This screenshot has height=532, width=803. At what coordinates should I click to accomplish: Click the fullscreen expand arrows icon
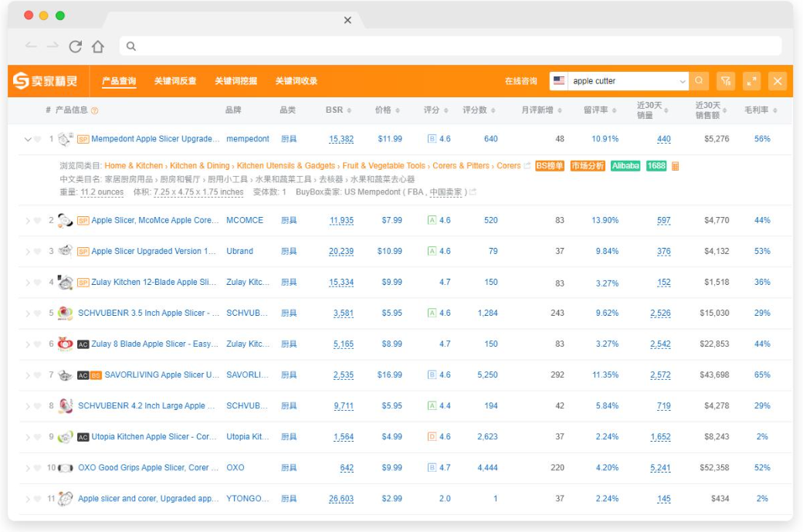[751, 81]
